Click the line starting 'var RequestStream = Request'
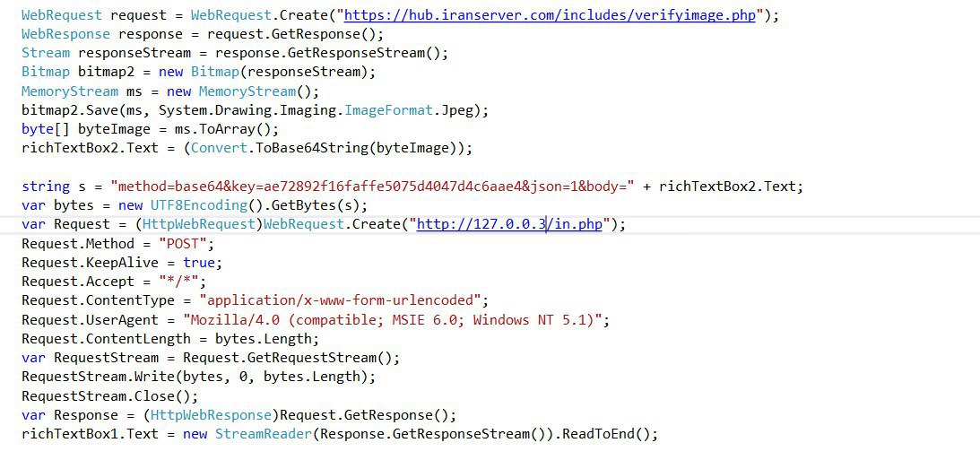The height and width of the screenshot is (460, 980). tap(211, 358)
